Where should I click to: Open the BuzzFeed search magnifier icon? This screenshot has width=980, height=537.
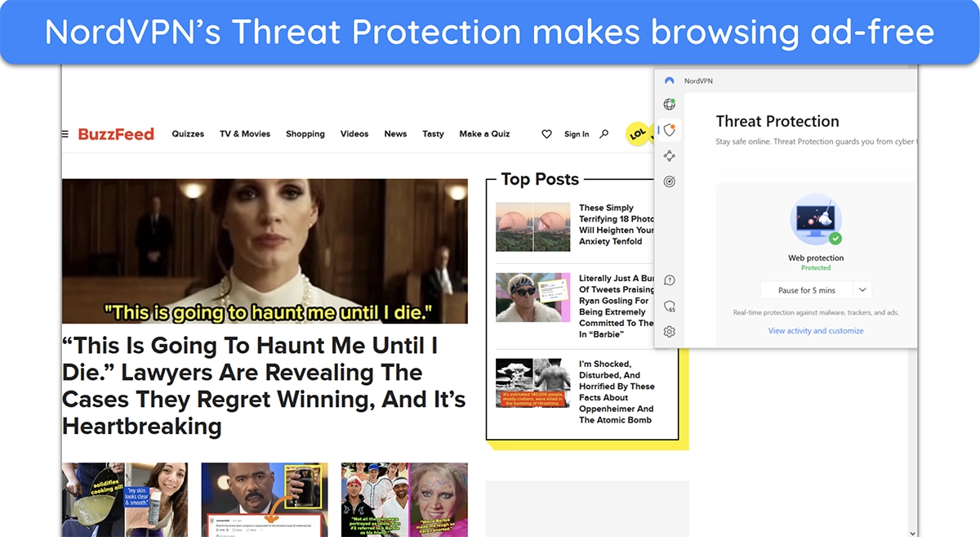(604, 134)
